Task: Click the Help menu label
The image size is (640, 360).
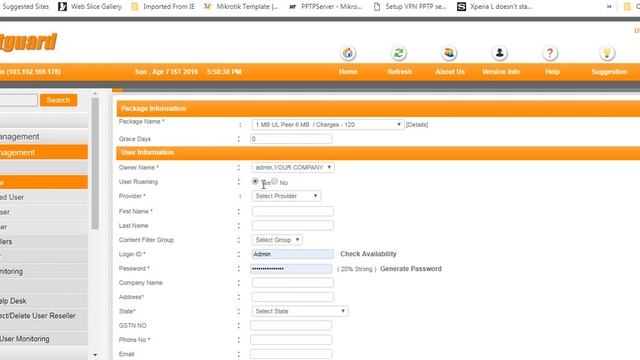Action: 552,72
